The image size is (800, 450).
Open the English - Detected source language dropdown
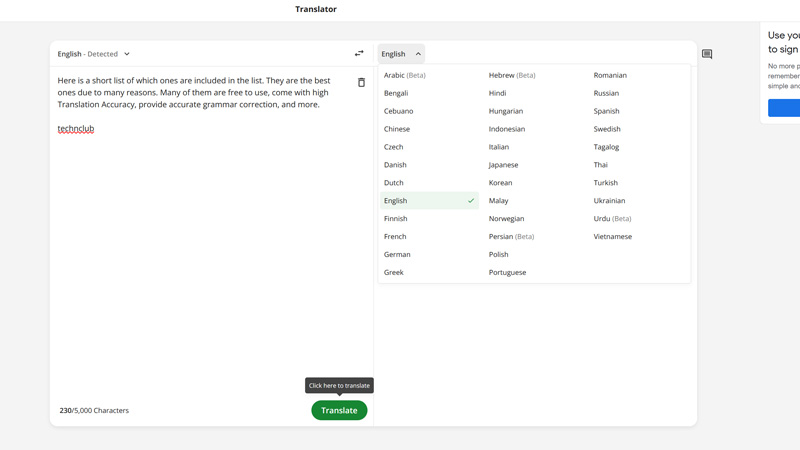93,54
